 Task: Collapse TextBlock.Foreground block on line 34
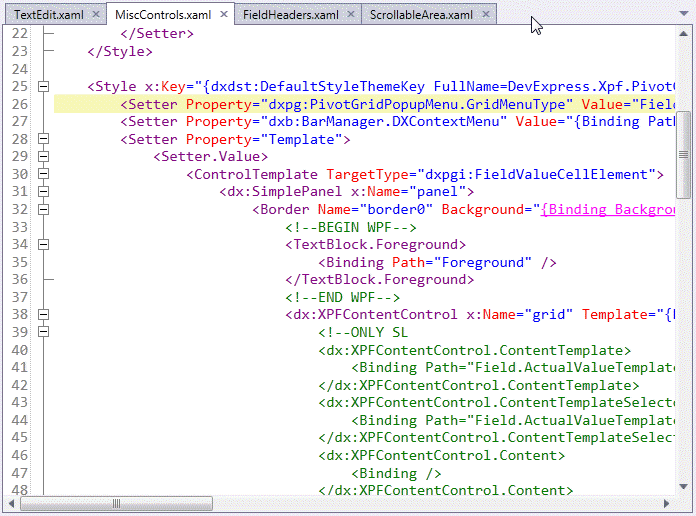(x=44, y=244)
